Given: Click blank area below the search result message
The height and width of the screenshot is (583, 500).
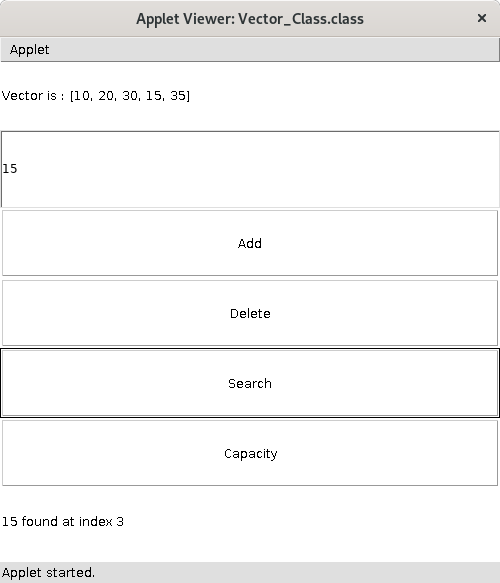Looking at the screenshot, I should pos(250,546).
